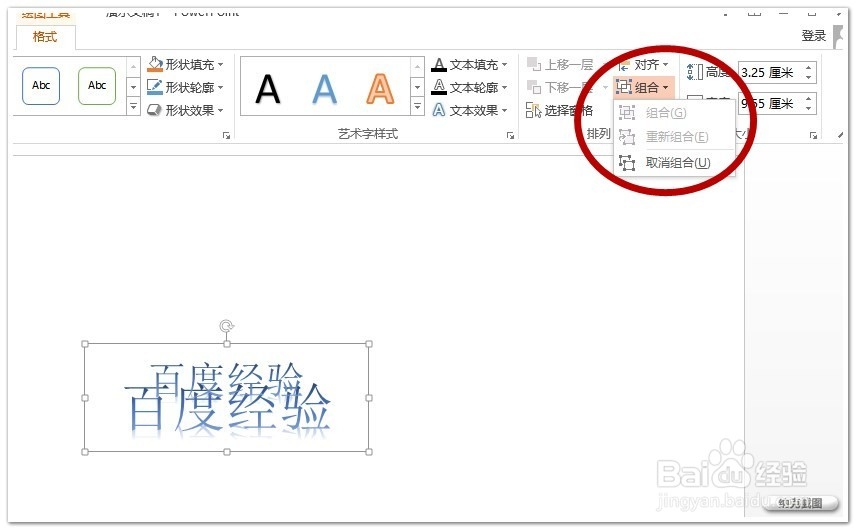
Task: Increase the width value with up stepper
Action: [x=809, y=99]
